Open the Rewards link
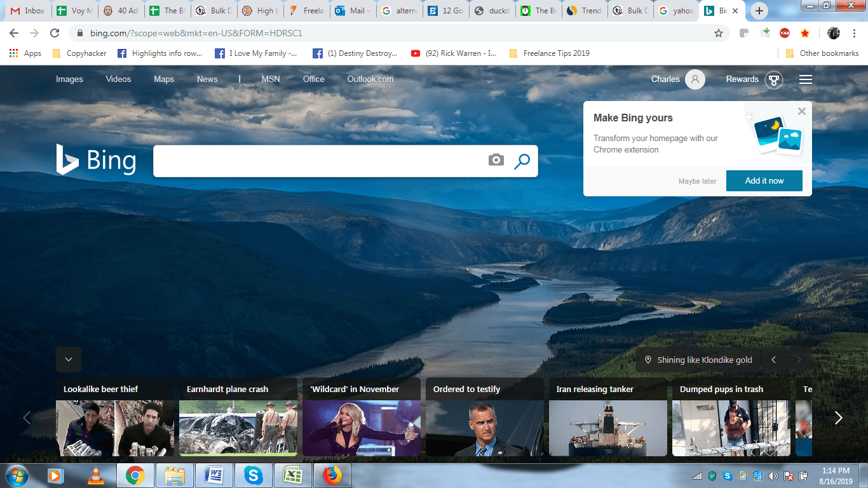The image size is (868, 488). pos(742,79)
